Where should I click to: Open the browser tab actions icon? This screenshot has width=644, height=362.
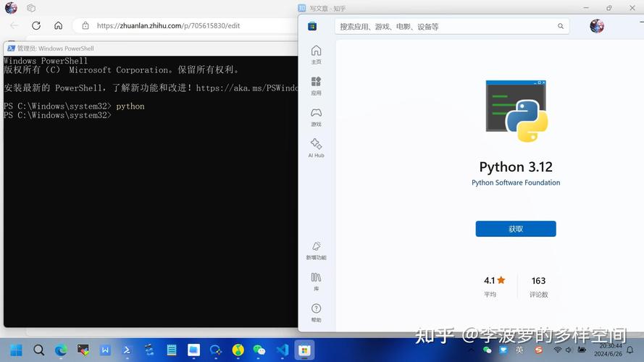click(31, 8)
